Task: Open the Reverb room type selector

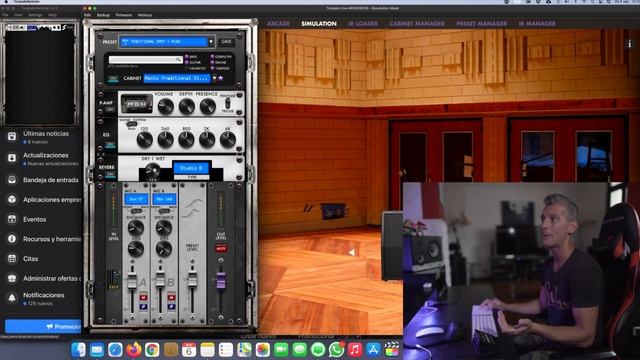Action: [x=191, y=168]
